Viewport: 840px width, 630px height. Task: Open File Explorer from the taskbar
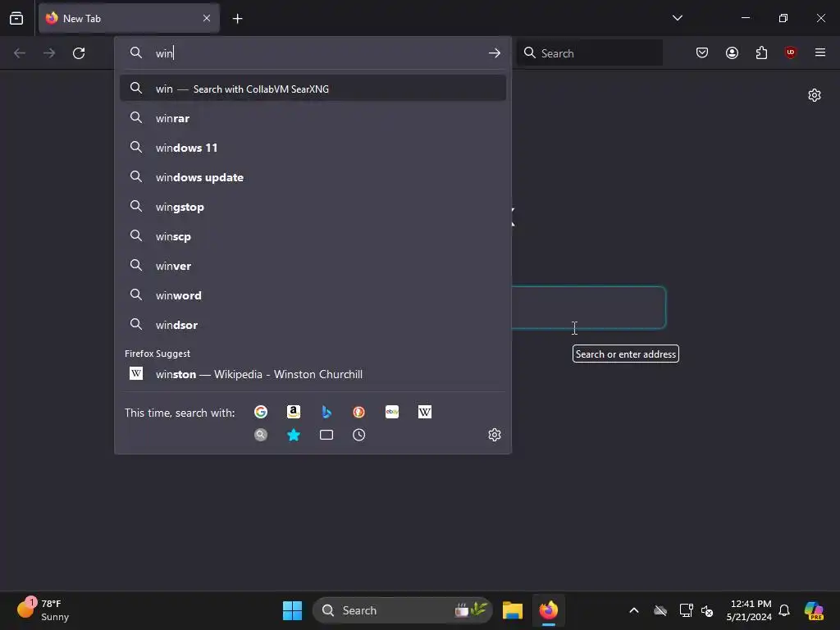point(513,610)
